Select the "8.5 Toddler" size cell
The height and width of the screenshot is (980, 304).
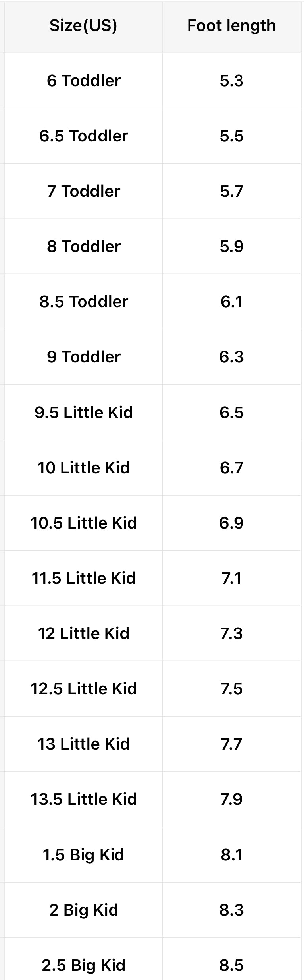(x=83, y=302)
